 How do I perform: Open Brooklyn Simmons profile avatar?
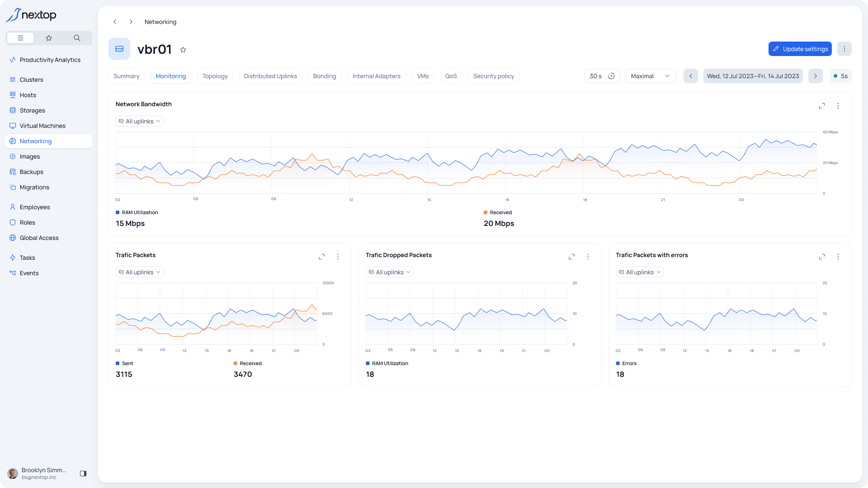(13, 474)
